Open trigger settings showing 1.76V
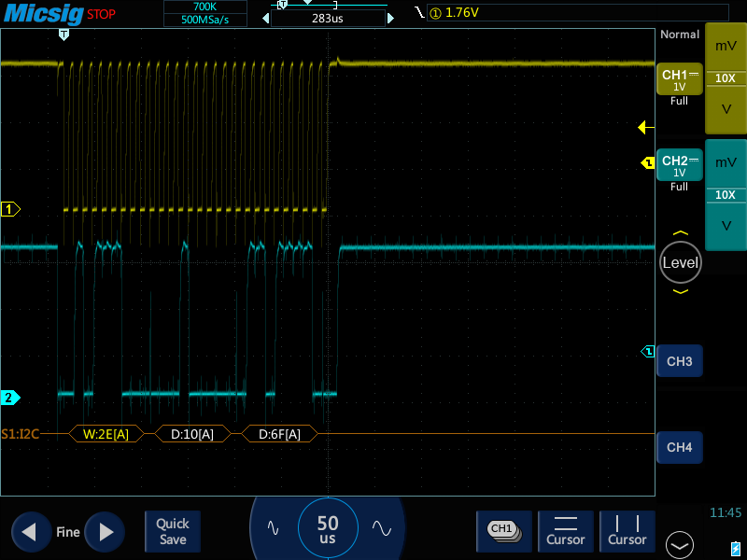Image resolution: width=747 pixels, height=560 pixels. (x=577, y=12)
